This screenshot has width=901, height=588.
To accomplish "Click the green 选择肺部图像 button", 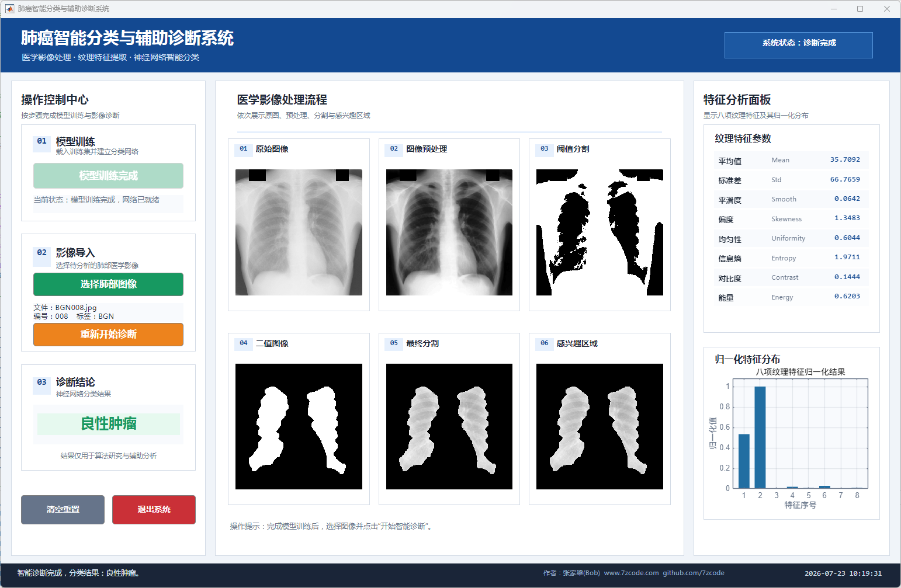I will 108,284.
